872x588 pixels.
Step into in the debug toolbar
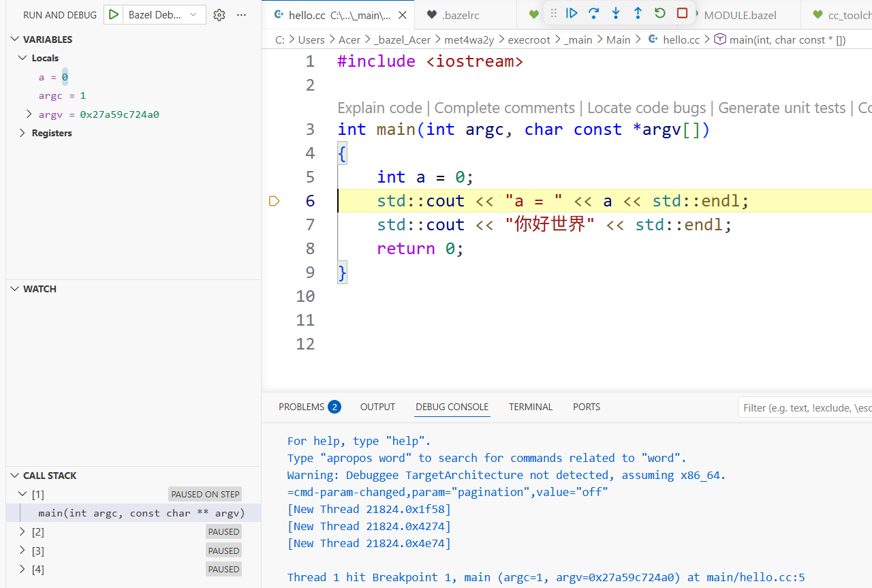coord(616,13)
